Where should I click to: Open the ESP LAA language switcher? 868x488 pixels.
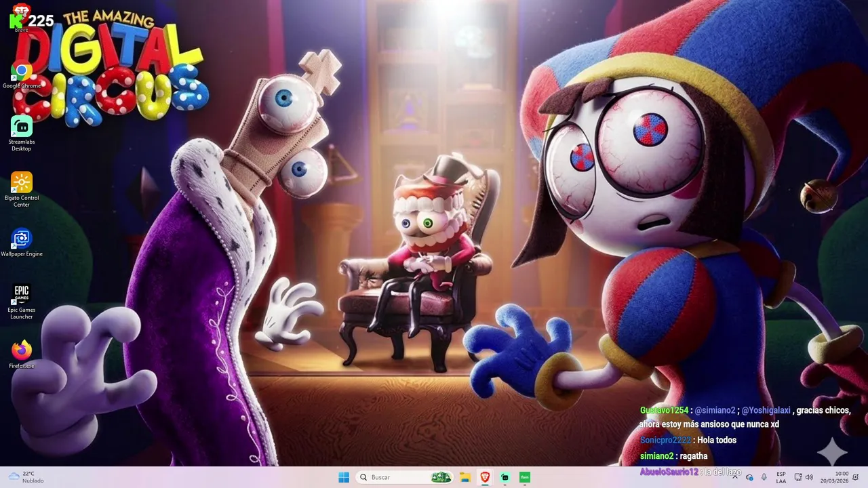781,477
